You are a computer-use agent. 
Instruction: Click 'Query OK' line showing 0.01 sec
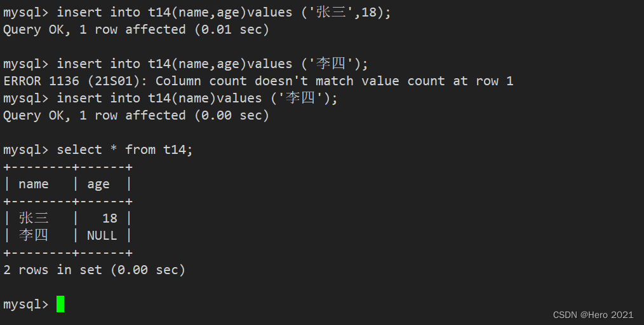coord(136,30)
